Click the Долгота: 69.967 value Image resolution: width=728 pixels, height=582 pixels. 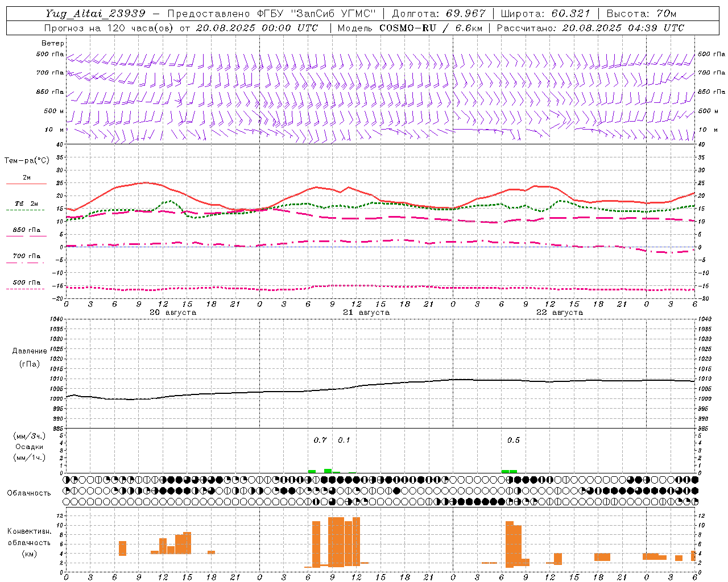[x=439, y=14]
